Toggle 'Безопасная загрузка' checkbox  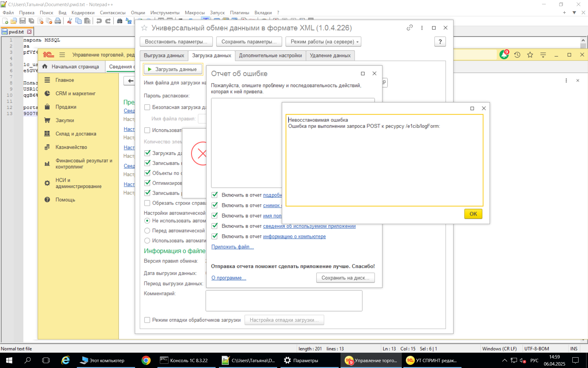147,107
